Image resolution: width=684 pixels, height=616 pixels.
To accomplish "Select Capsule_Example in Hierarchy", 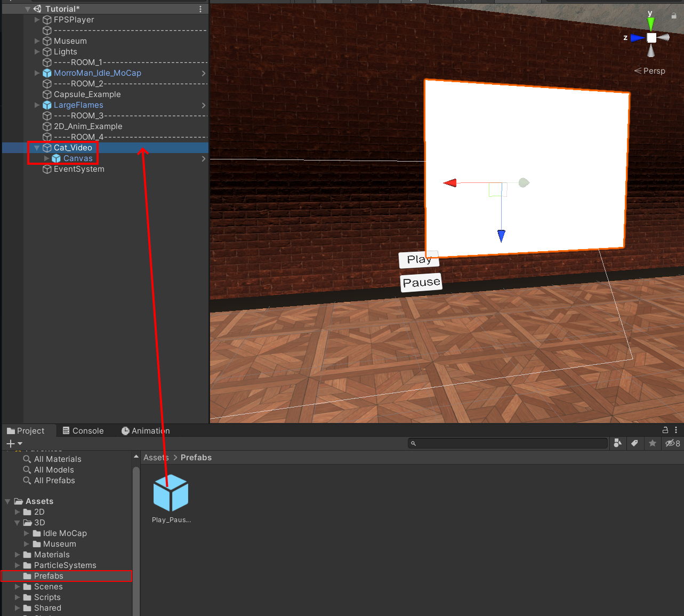I will click(87, 94).
